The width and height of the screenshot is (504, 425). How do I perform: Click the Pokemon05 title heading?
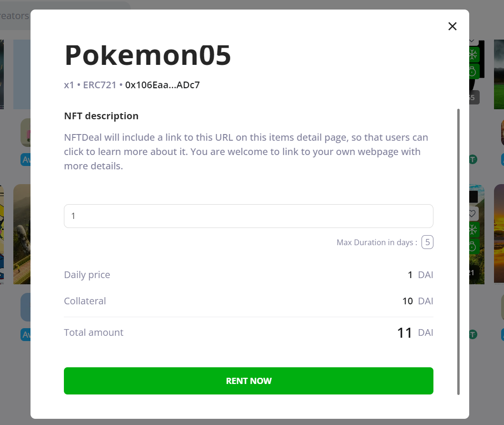pyautogui.click(x=148, y=55)
